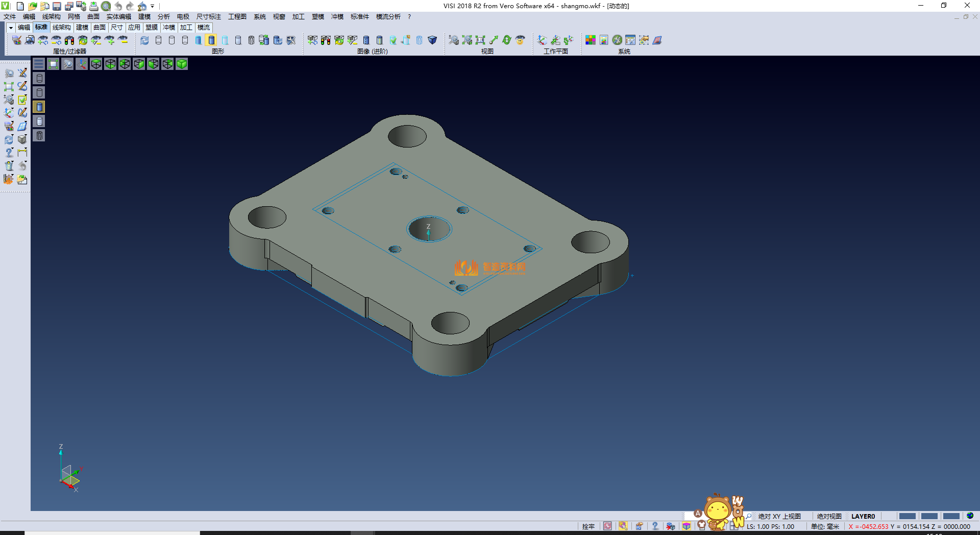This screenshot has width=980, height=535.
Task: Expand the toolbar tab list dropdown arrow
Action: pos(10,28)
